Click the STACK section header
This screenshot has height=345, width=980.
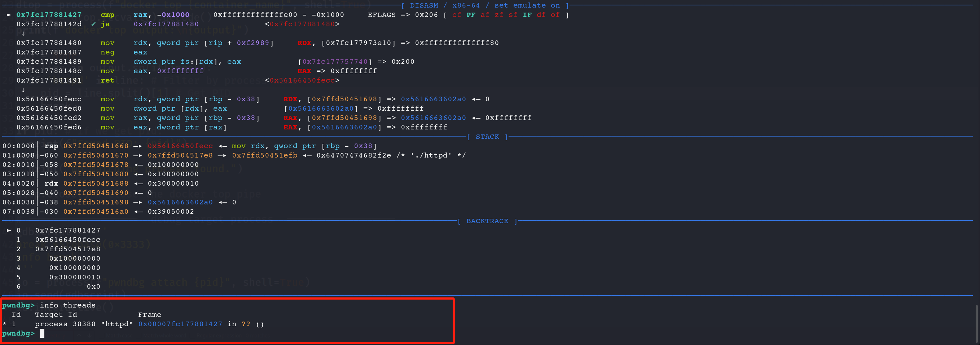point(487,137)
